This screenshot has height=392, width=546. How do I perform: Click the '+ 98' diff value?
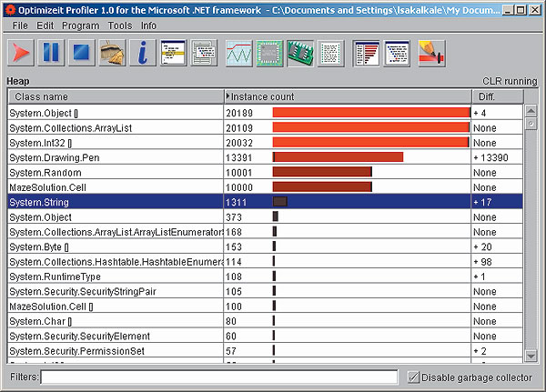tap(482, 262)
